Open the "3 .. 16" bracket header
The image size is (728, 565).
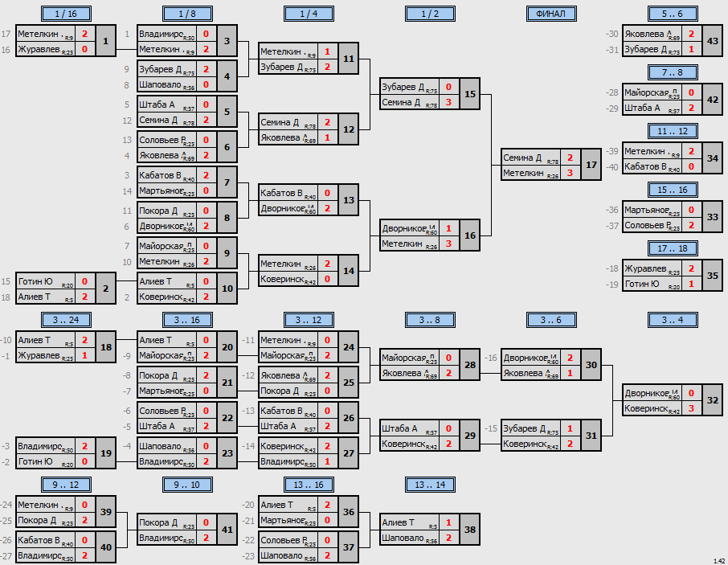[x=187, y=320]
